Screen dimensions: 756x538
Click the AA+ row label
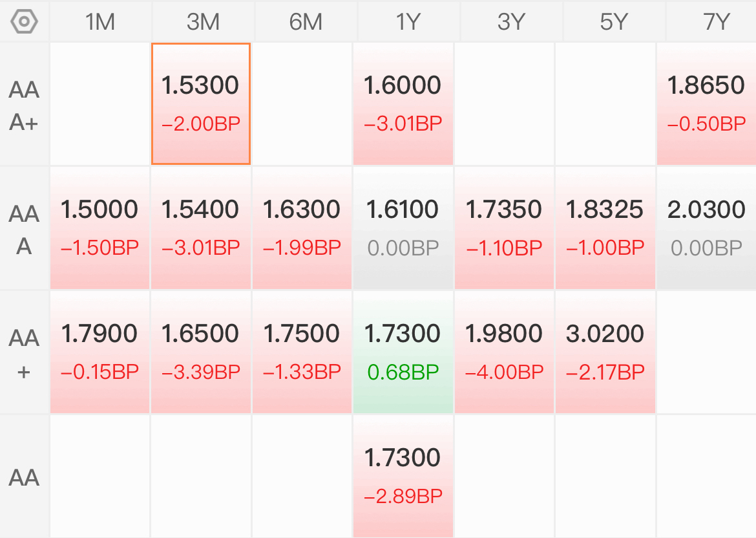click(25, 354)
